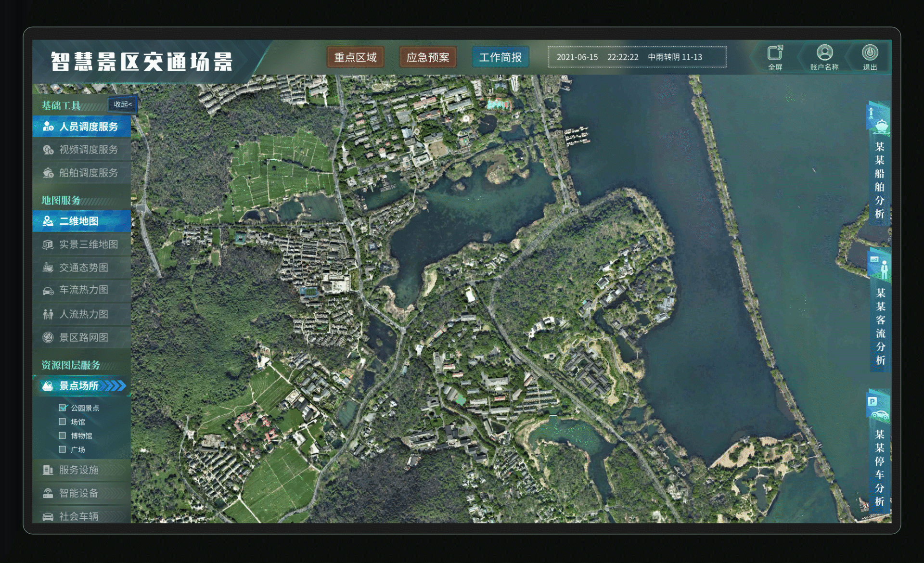Click the 退出 label
924x563 pixels.
tap(870, 67)
